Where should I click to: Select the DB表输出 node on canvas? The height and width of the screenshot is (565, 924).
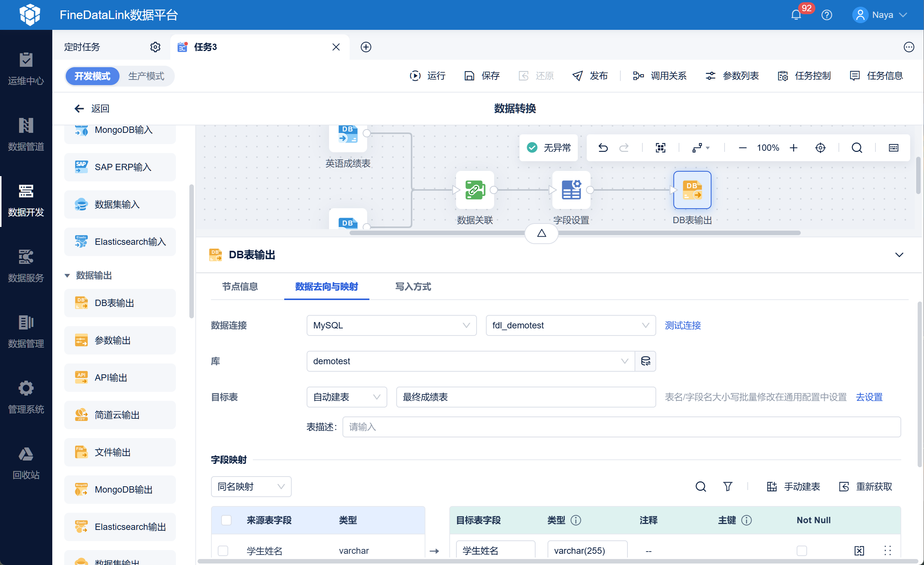692,190
